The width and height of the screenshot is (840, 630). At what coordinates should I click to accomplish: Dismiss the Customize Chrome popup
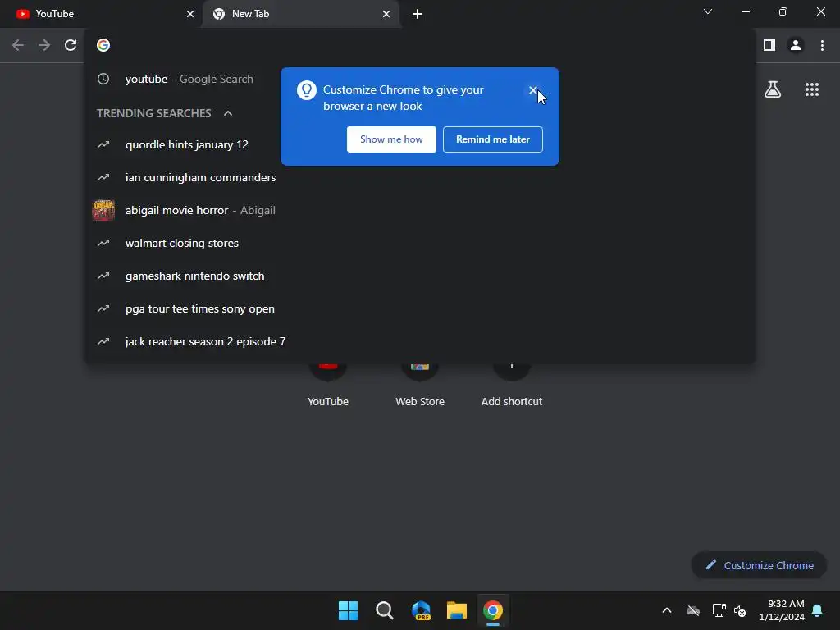532,90
